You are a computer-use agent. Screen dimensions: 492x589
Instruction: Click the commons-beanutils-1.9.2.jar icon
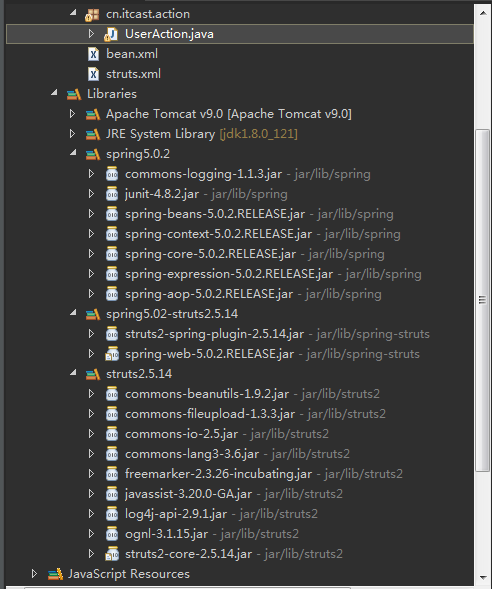click(x=112, y=394)
